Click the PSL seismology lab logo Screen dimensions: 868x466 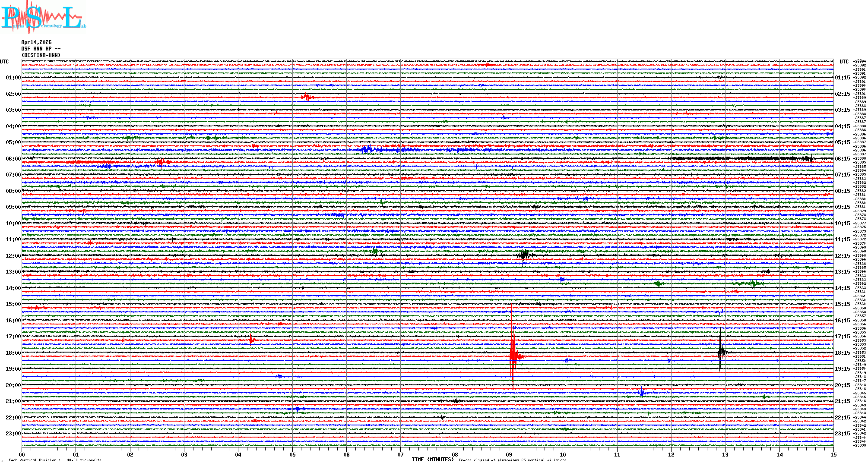[42, 17]
